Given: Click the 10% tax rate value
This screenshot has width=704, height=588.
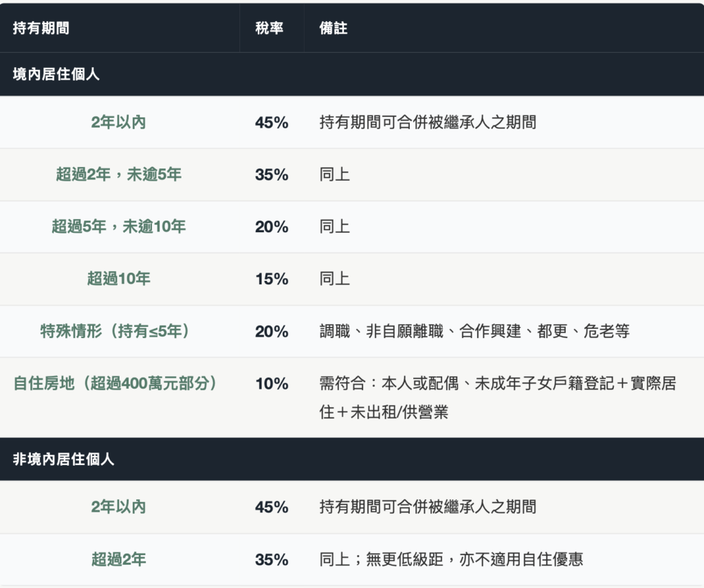Looking at the screenshot, I should click(272, 383).
